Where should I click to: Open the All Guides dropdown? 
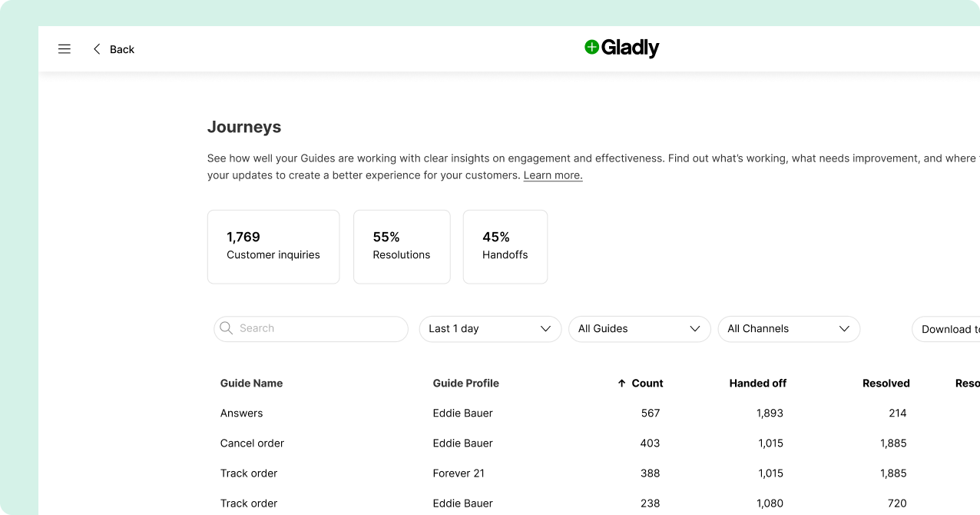pos(639,329)
